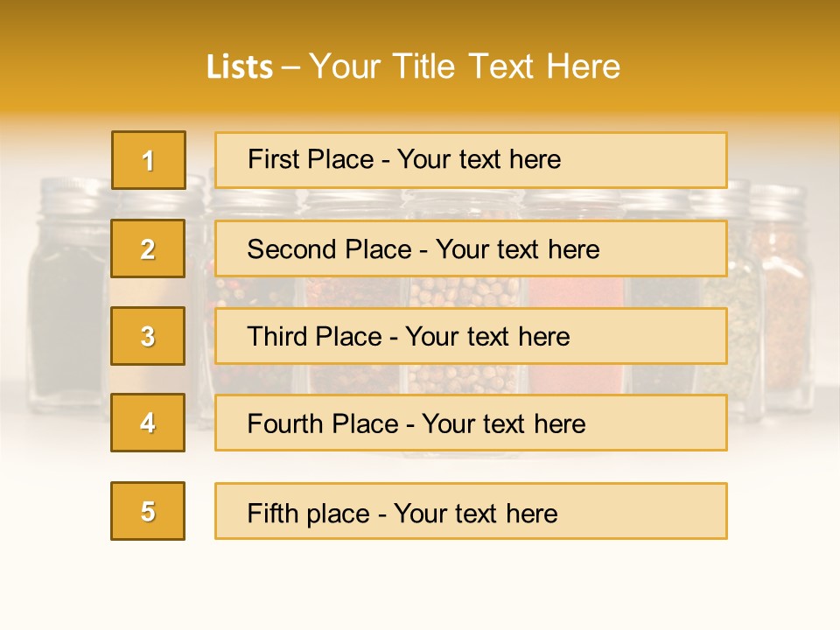The image size is (840, 630).
Task: Select the number 2 square
Action: (148, 248)
